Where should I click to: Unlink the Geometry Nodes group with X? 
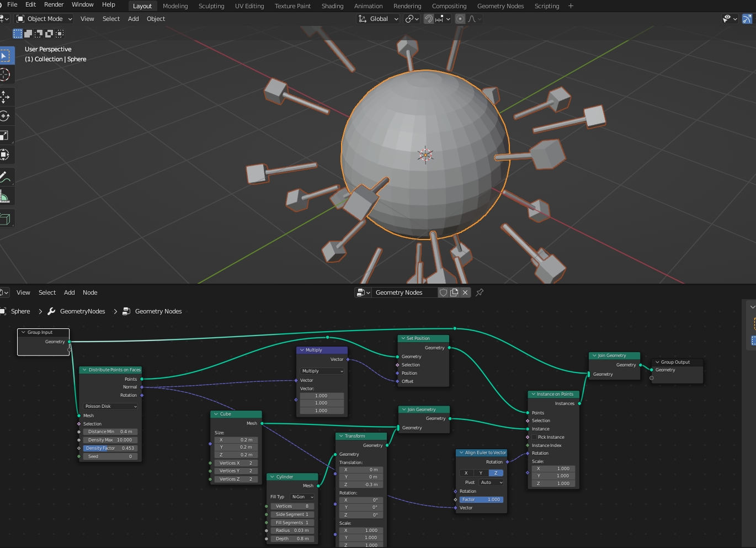(465, 292)
